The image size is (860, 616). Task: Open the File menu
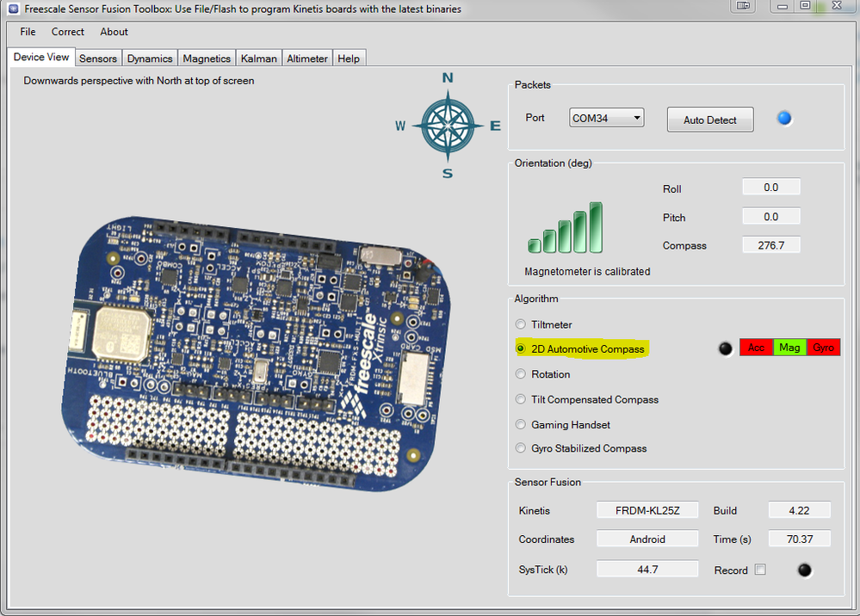tap(27, 32)
